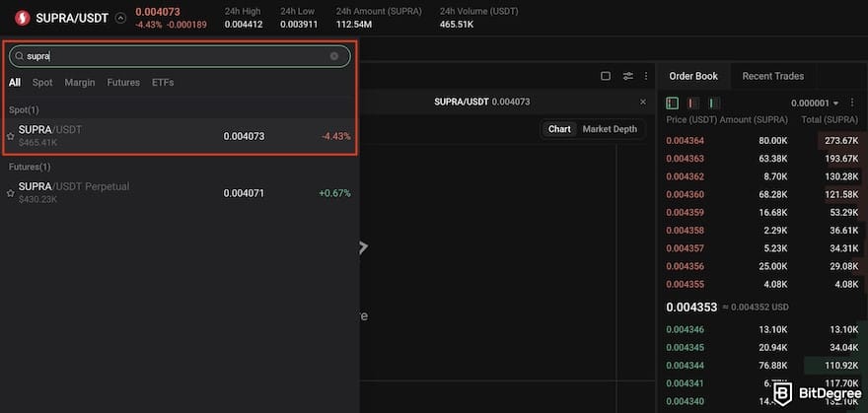
Task: Favorite the SUPRA/USDT spot pair star
Action: tap(11, 136)
